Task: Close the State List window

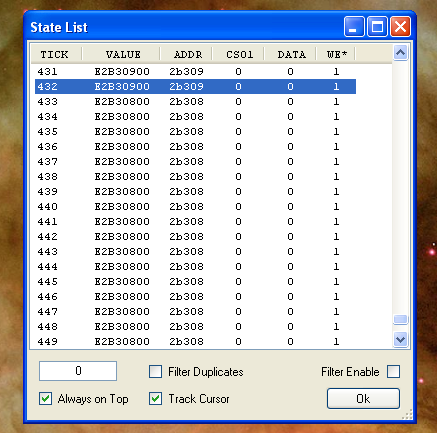Action: coord(401,27)
